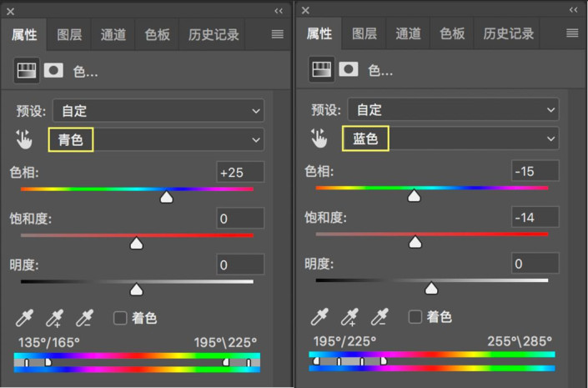588x388 pixels.
Task: Open the right panel flyout menu icon
Action: click(x=572, y=33)
